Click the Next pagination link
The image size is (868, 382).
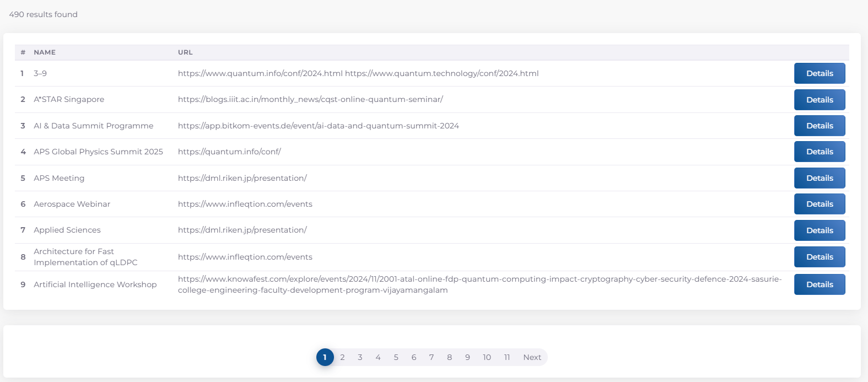[532, 357]
